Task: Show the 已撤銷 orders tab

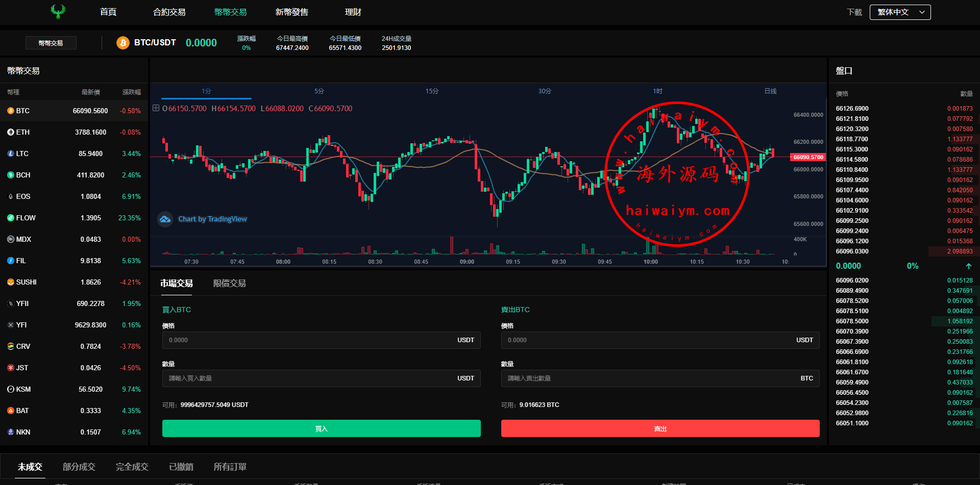Action: [x=181, y=467]
